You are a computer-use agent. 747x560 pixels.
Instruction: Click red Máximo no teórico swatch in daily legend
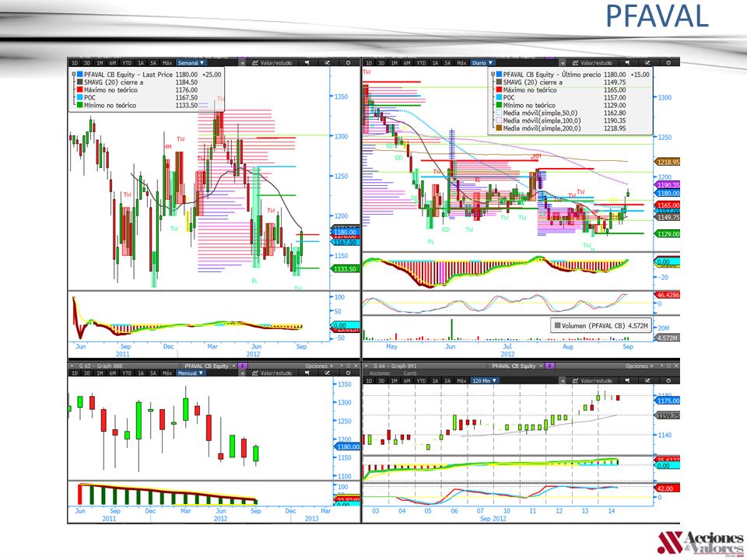(499, 89)
